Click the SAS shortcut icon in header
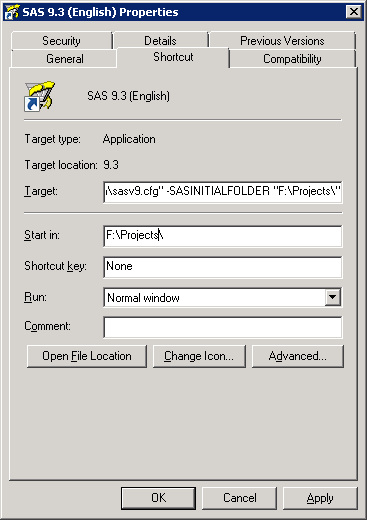This screenshot has width=367, height=520. [x=40, y=96]
